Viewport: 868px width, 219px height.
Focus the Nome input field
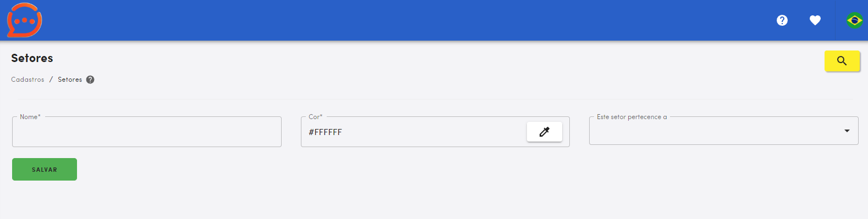147,132
